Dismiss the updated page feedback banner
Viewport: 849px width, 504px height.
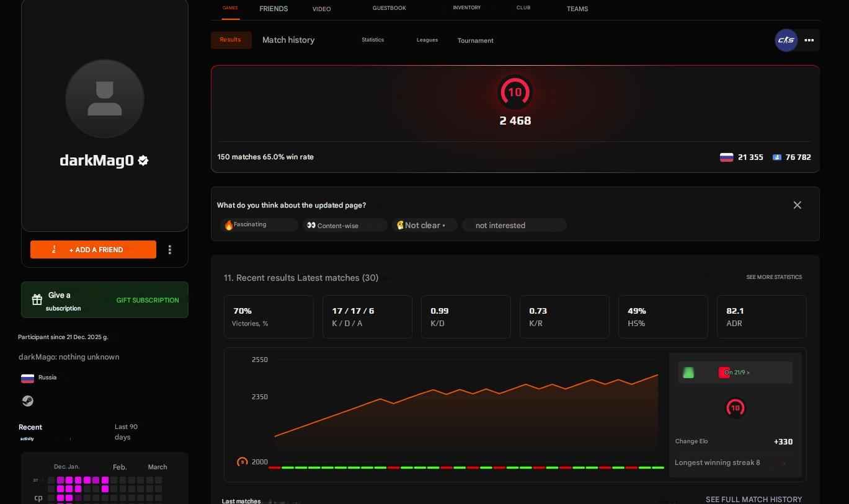797,205
